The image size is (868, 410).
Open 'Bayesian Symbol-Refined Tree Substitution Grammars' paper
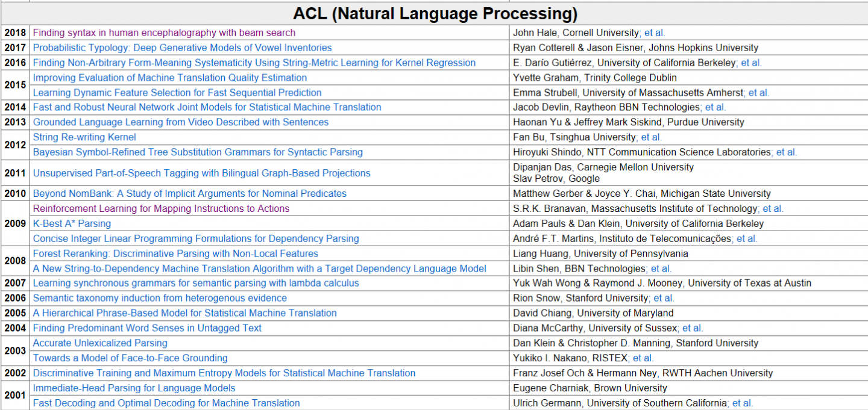pyautogui.click(x=198, y=152)
